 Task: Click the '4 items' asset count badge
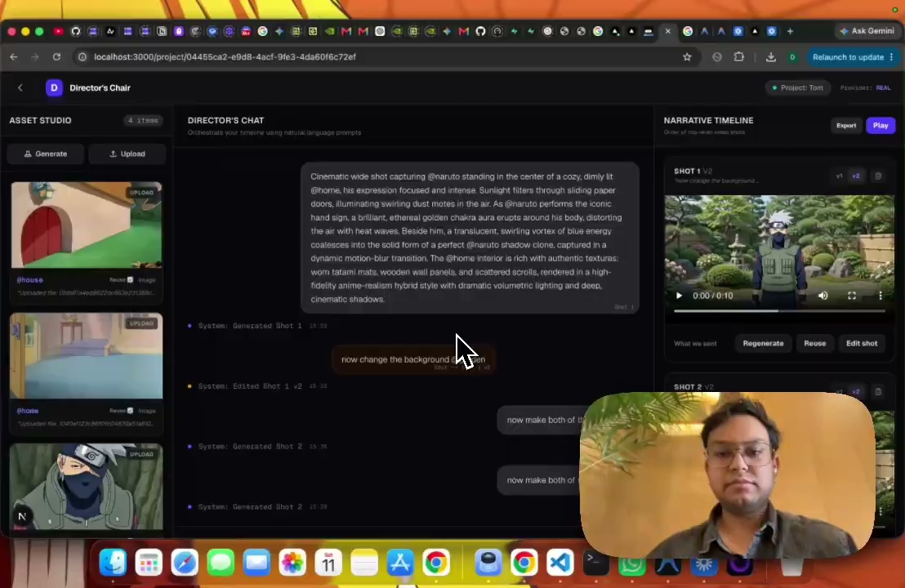tap(143, 121)
